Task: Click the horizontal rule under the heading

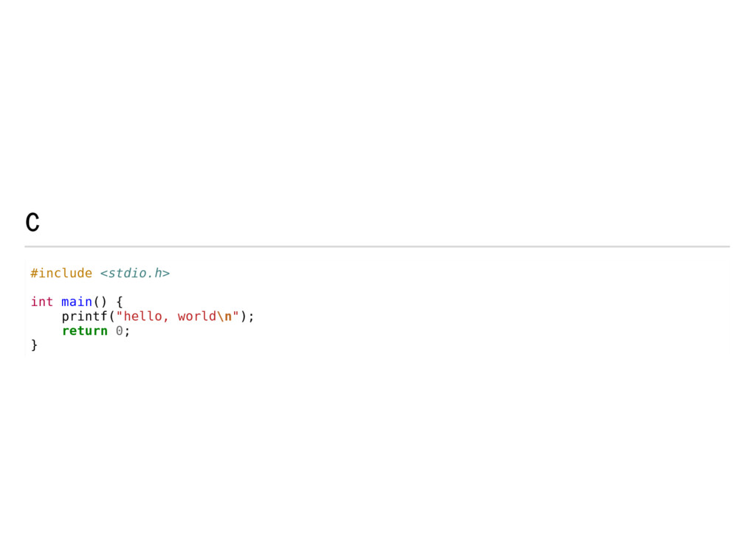Action: [x=377, y=246]
